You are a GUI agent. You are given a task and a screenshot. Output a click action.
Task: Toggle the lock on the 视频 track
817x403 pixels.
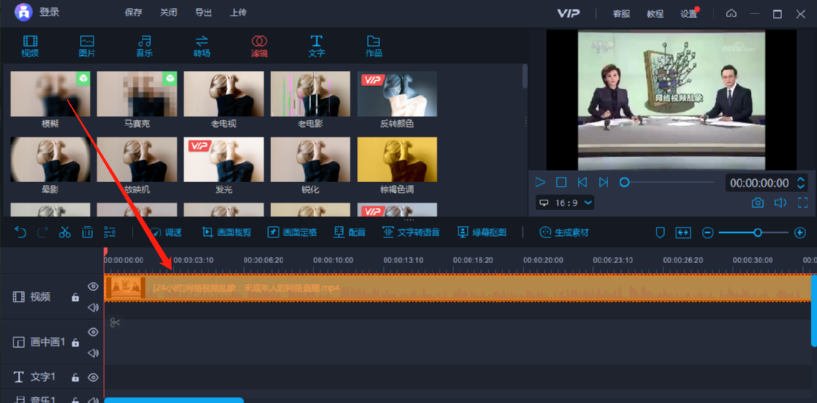click(75, 297)
